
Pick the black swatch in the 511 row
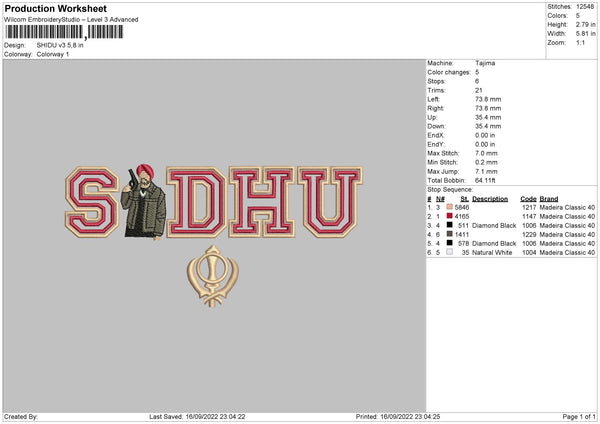coord(450,225)
